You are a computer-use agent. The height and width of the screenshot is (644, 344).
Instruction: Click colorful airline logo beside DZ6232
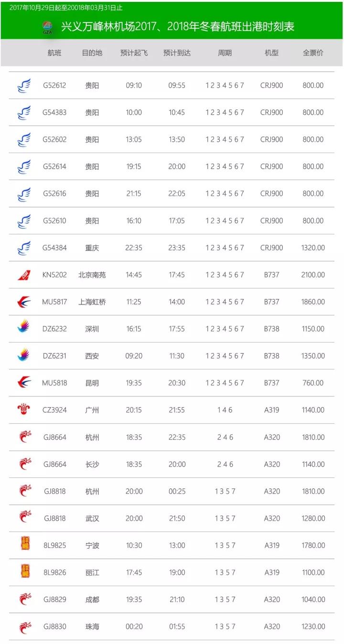click(24, 329)
